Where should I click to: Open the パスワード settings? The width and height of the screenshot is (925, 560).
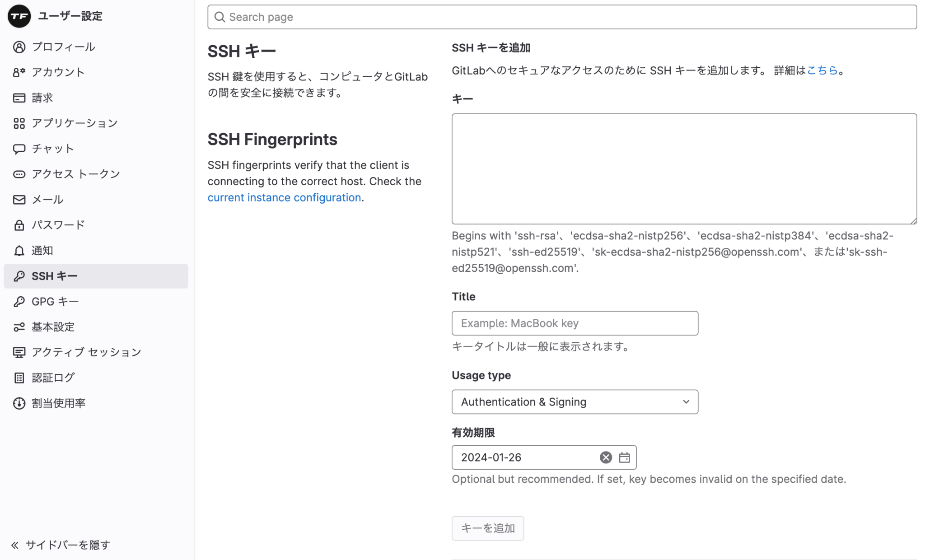click(57, 224)
